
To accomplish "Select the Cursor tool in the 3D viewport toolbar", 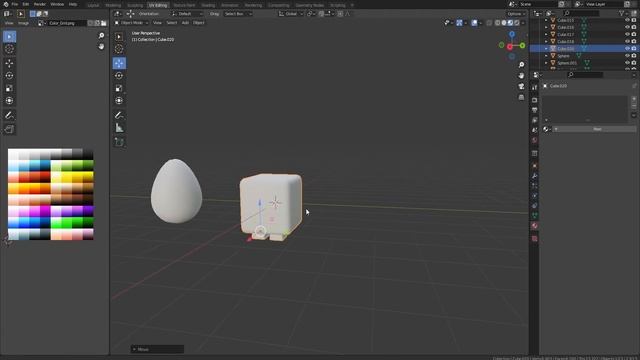I will pyautogui.click(x=119, y=49).
